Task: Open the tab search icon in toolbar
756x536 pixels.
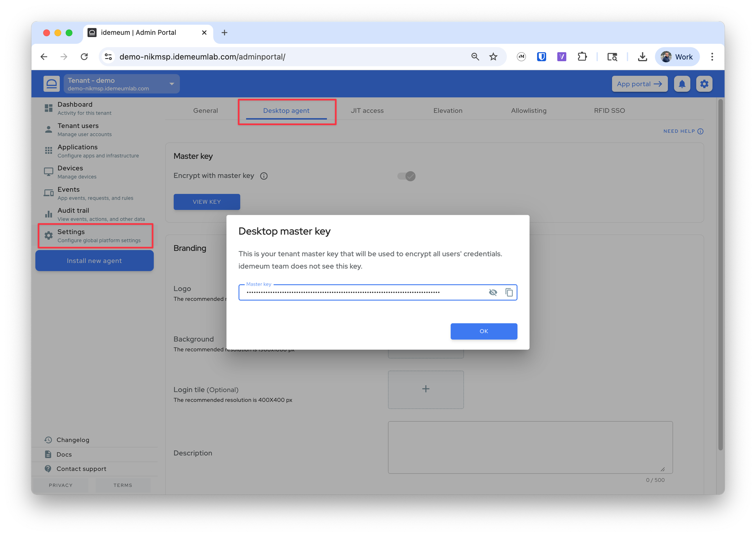Action: pos(612,57)
